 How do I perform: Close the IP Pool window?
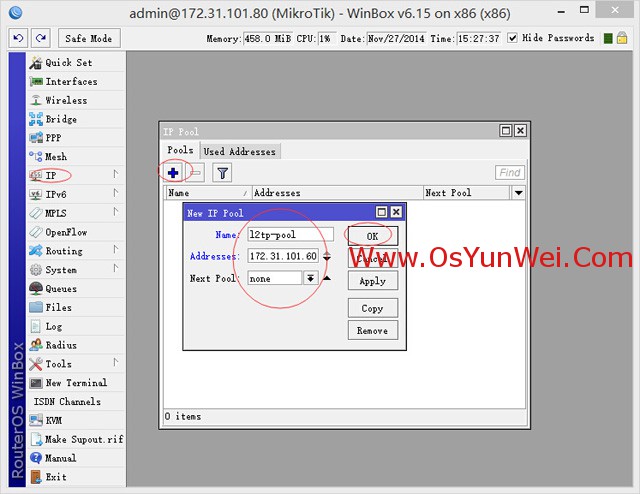(520, 131)
